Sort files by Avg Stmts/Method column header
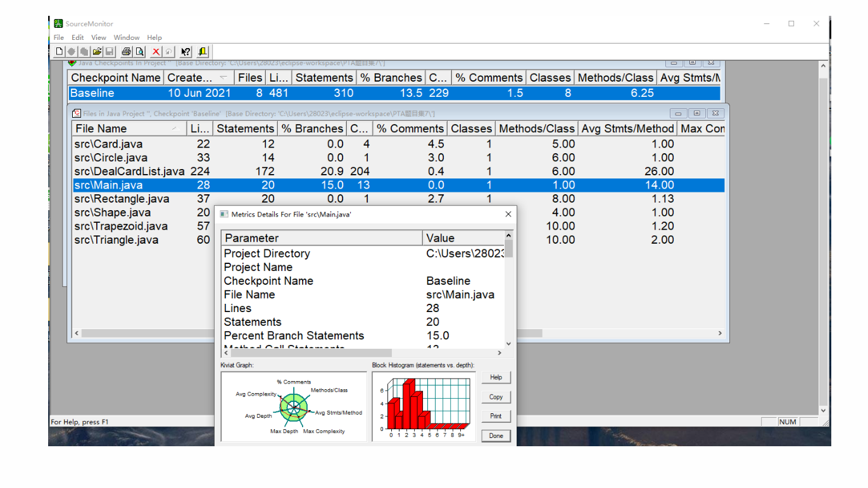Screen dimensions: 868x488 coord(627,128)
